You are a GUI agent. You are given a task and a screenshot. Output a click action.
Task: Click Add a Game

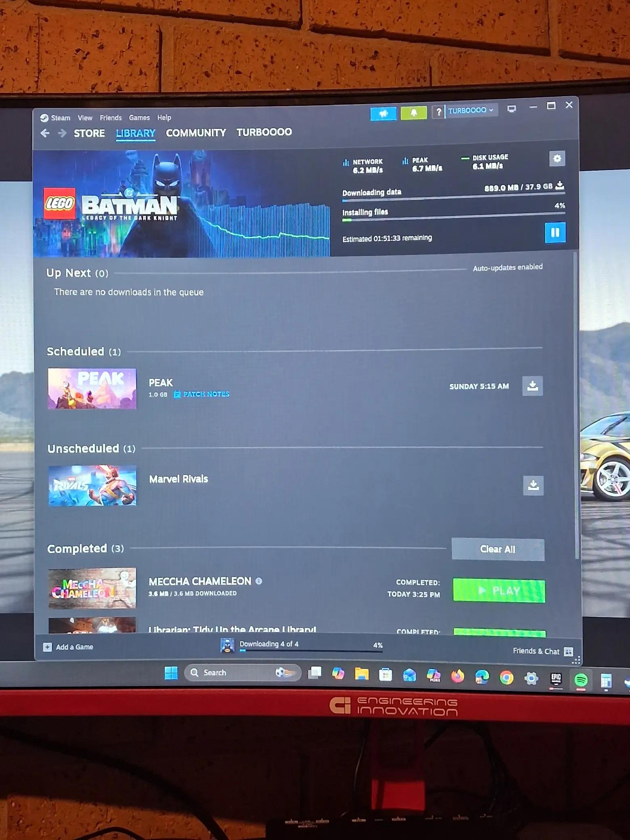(x=68, y=647)
